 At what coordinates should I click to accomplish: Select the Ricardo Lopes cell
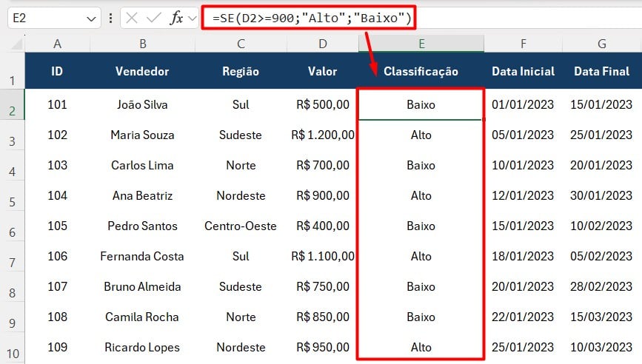pos(142,347)
